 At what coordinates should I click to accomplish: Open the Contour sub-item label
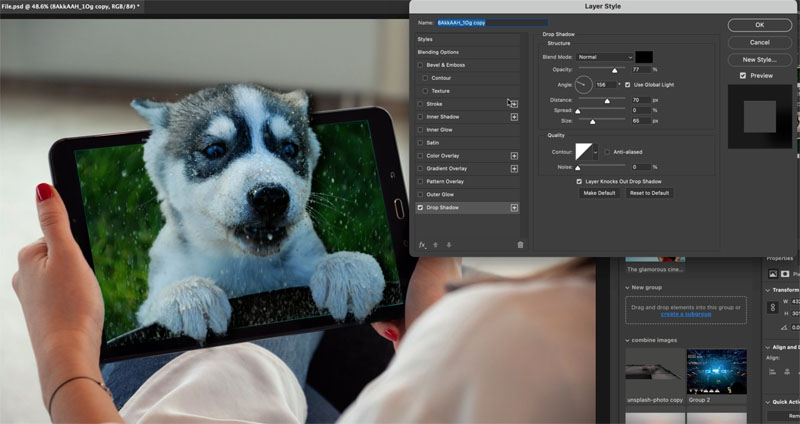coord(441,78)
